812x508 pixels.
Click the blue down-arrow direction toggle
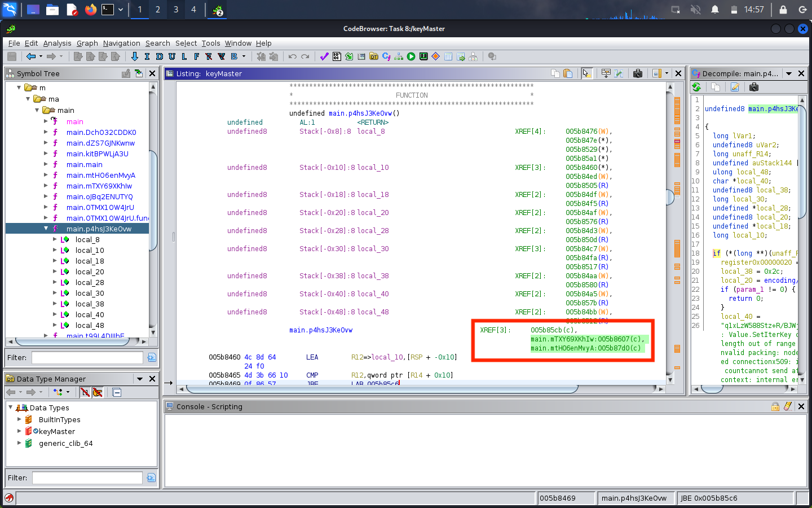point(135,56)
